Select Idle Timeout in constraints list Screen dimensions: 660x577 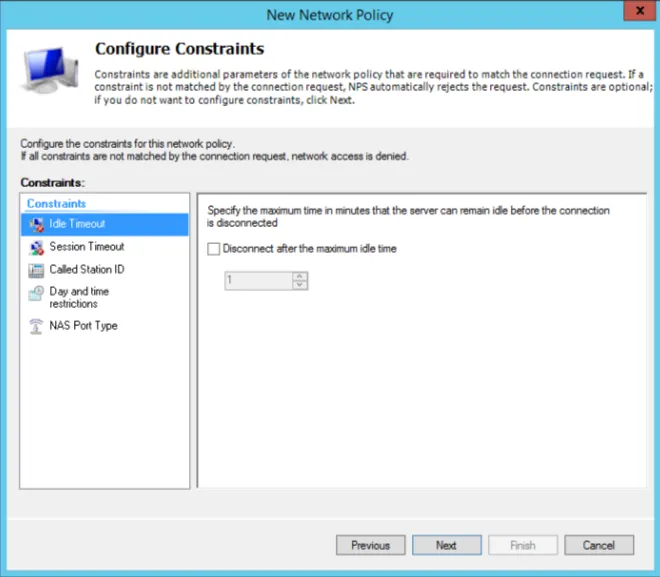(104, 224)
